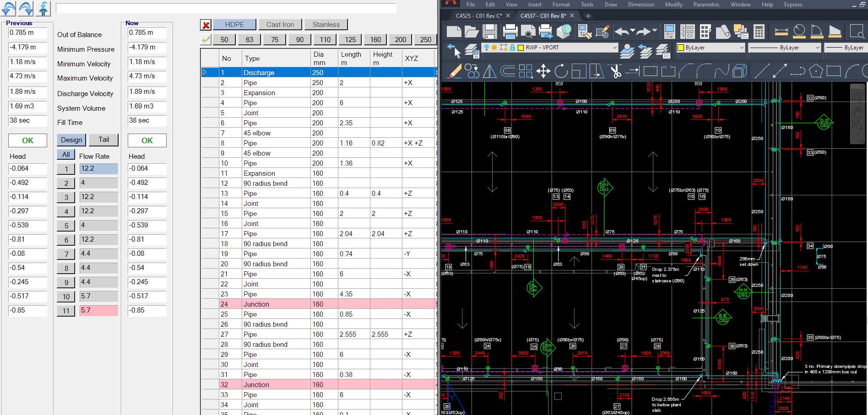The height and width of the screenshot is (415, 868).
Task: Click the Measure Radius icon
Action: coord(799,31)
